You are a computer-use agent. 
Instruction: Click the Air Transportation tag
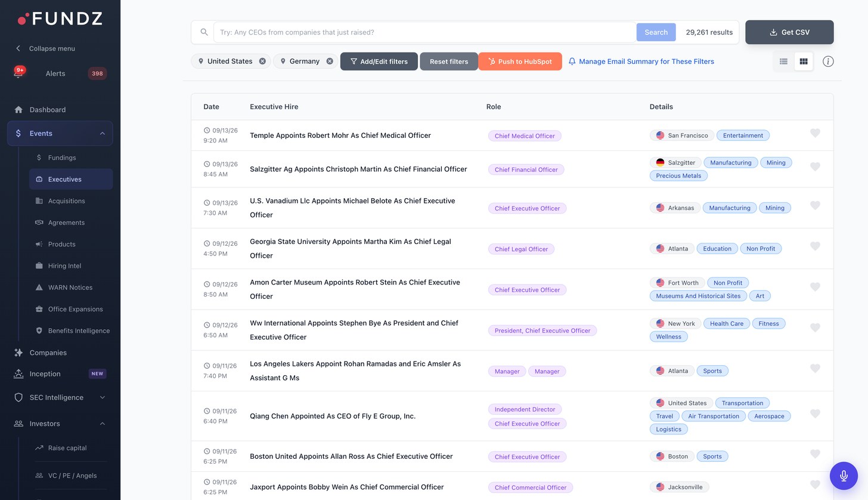713,416
